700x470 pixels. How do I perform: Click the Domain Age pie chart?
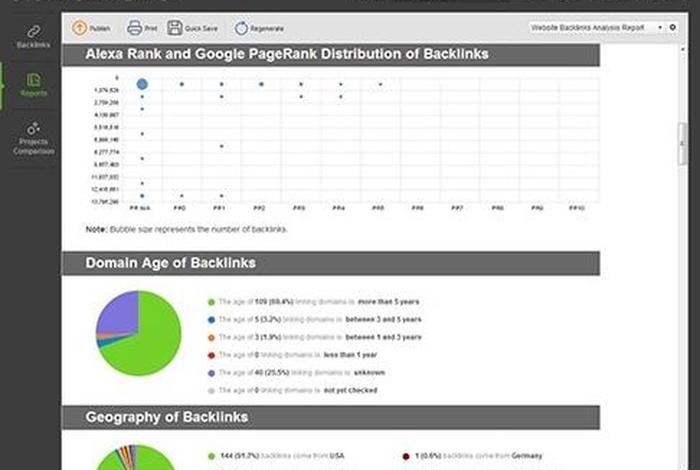tap(138, 333)
